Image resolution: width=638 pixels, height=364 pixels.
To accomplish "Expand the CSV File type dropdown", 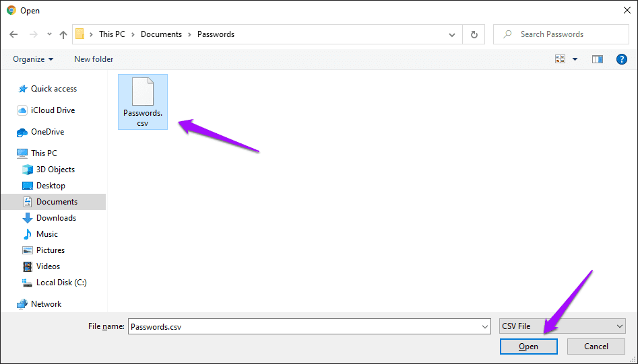I will pos(563,326).
